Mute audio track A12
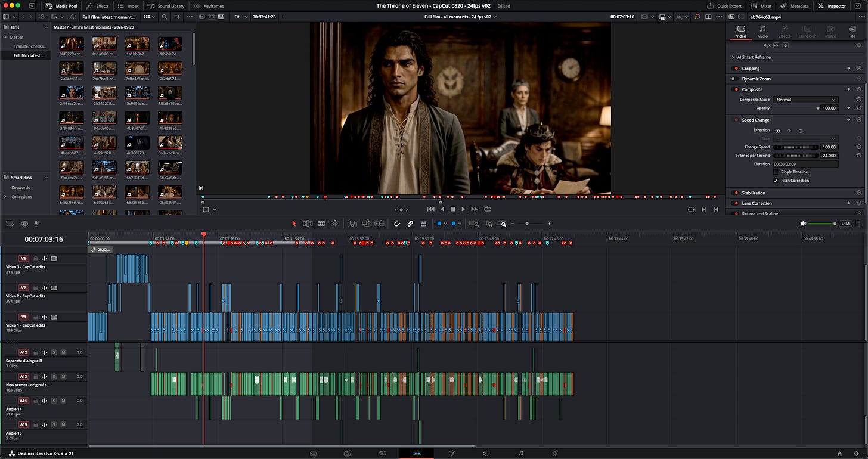This screenshot has width=868, height=459. tap(63, 352)
